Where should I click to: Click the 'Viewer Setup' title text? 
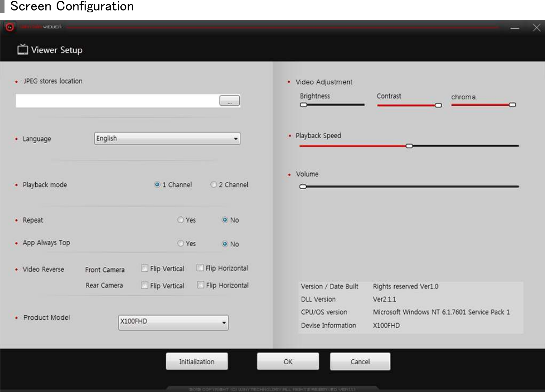point(57,50)
